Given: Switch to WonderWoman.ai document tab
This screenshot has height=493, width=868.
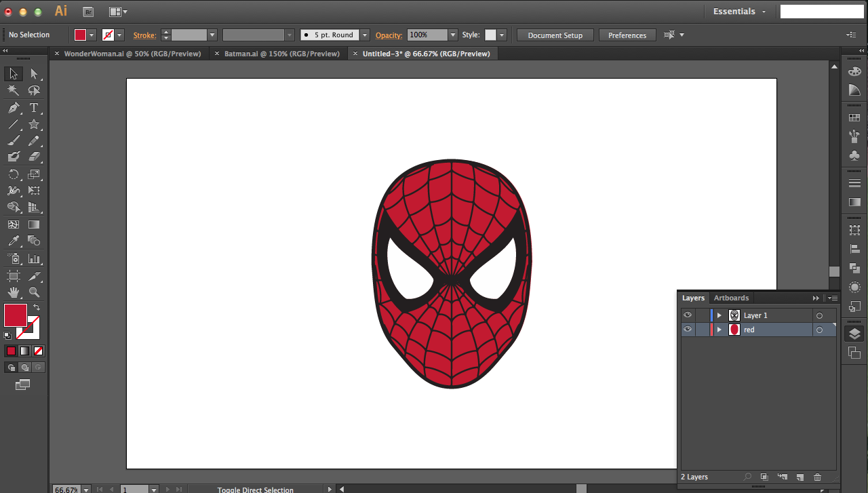Looking at the screenshot, I should pyautogui.click(x=133, y=54).
